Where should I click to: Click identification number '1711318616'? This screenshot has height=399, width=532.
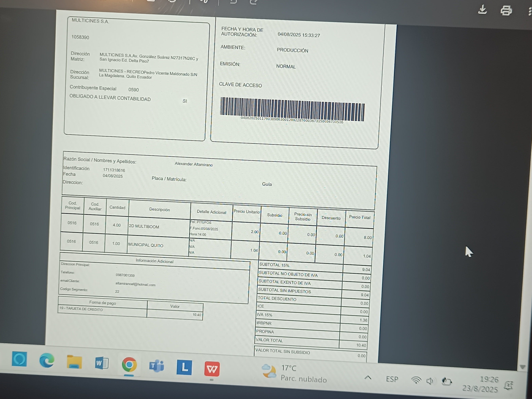(x=114, y=170)
